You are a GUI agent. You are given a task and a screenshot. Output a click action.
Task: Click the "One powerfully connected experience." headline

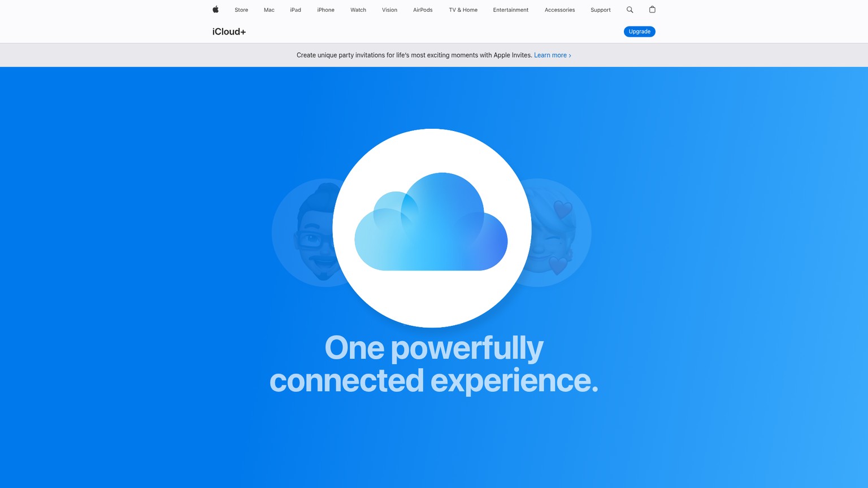pyautogui.click(x=434, y=364)
